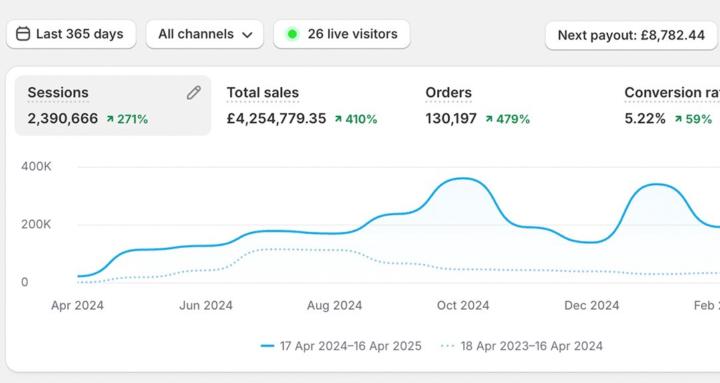The height and width of the screenshot is (383, 720).
Task: Click the 479% orders increase indicator
Action: (507, 119)
